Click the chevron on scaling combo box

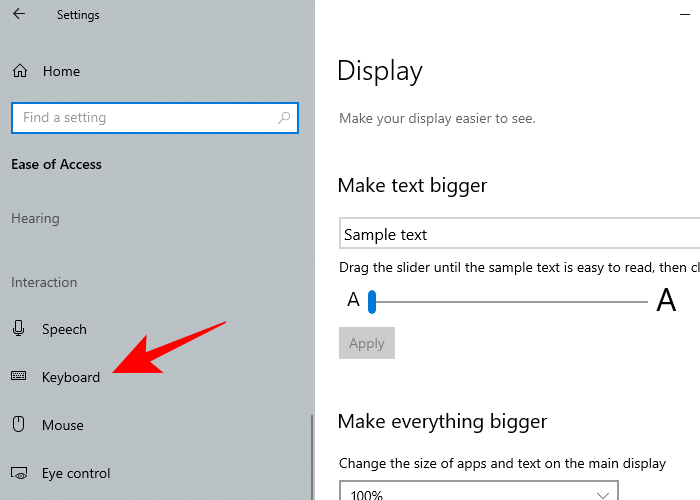(603, 494)
